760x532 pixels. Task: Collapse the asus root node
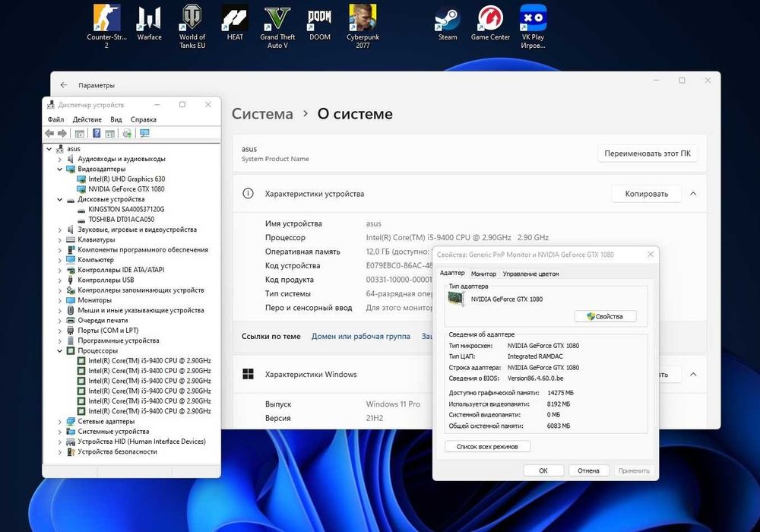click(x=49, y=149)
